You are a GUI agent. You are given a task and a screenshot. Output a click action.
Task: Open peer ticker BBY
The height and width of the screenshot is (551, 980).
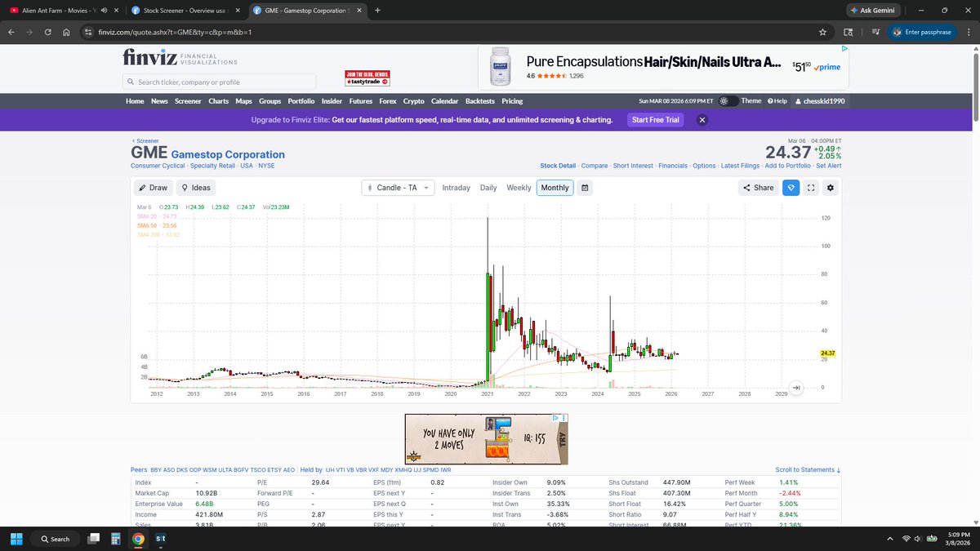pyautogui.click(x=155, y=470)
